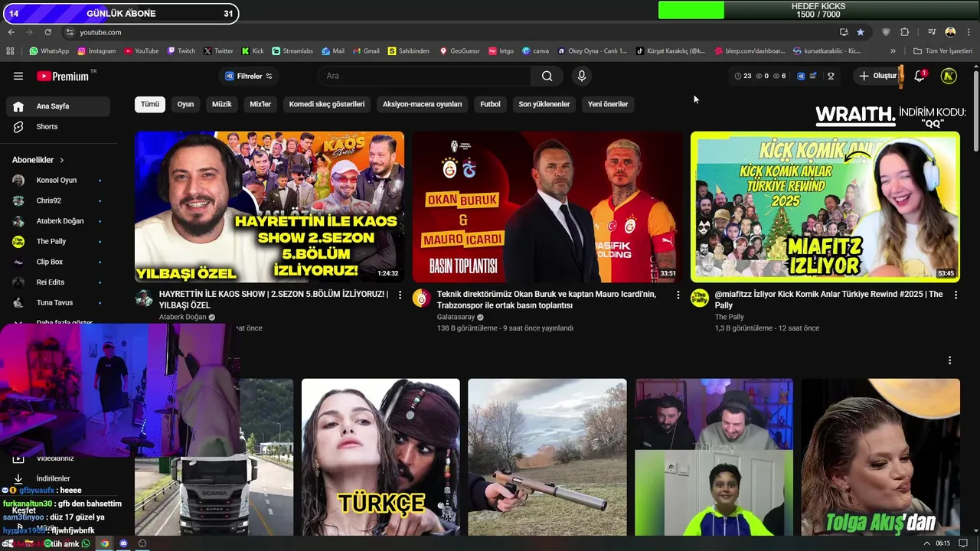Select the Müzik filter chip
This screenshot has width=980, height=551.
pyautogui.click(x=222, y=104)
